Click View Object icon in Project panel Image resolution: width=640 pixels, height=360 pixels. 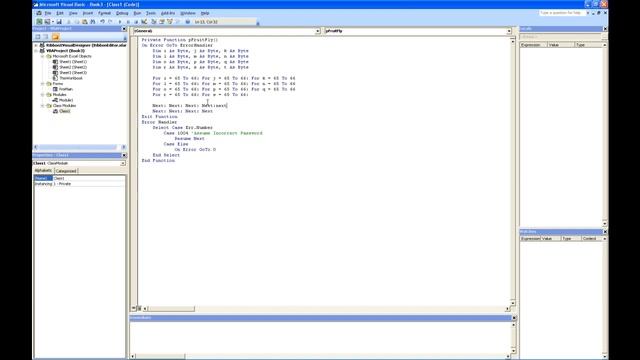[x=46, y=37]
